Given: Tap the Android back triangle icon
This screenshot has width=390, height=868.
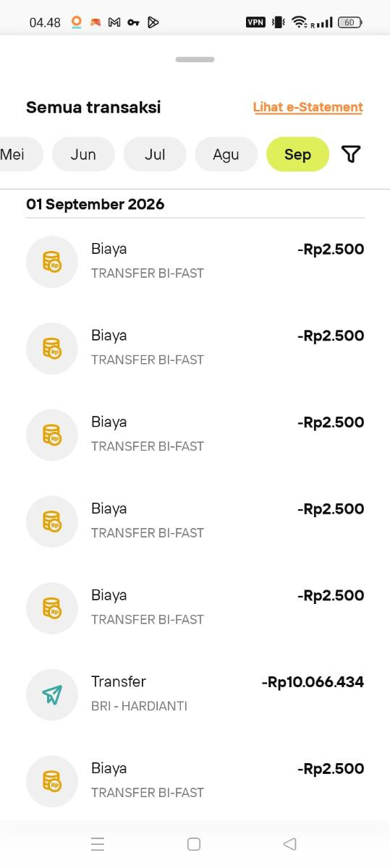Looking at the screenshot, I should (290, 843).
